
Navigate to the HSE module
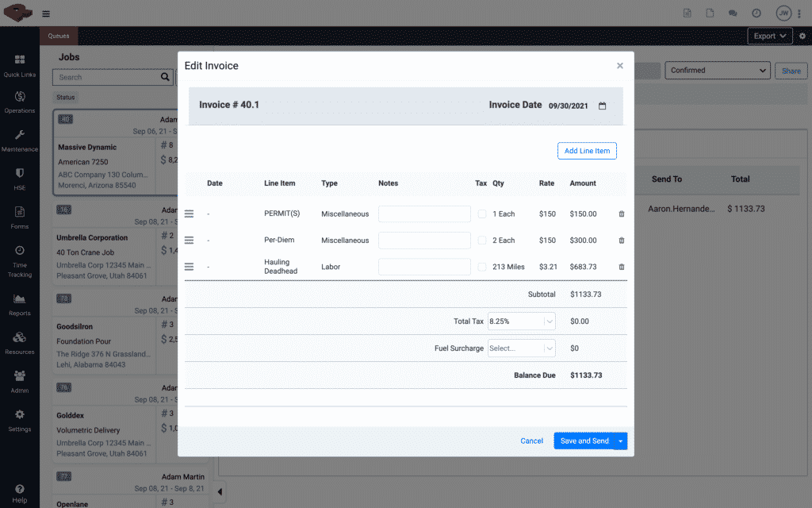[x=19, y=179]
